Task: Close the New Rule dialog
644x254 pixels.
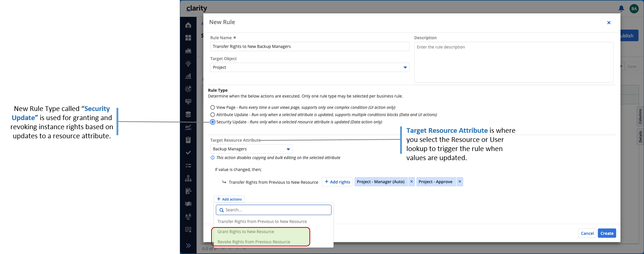Action: pos(609,23)
